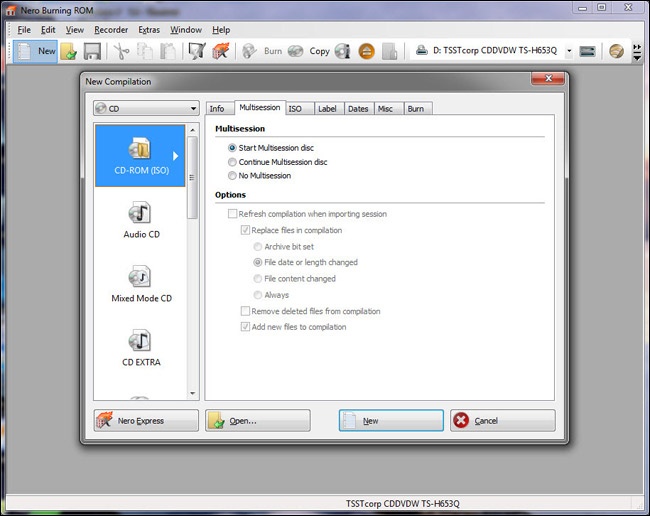Click the Nero Express button in dialog
650x516 pixels.
[146, 421]
